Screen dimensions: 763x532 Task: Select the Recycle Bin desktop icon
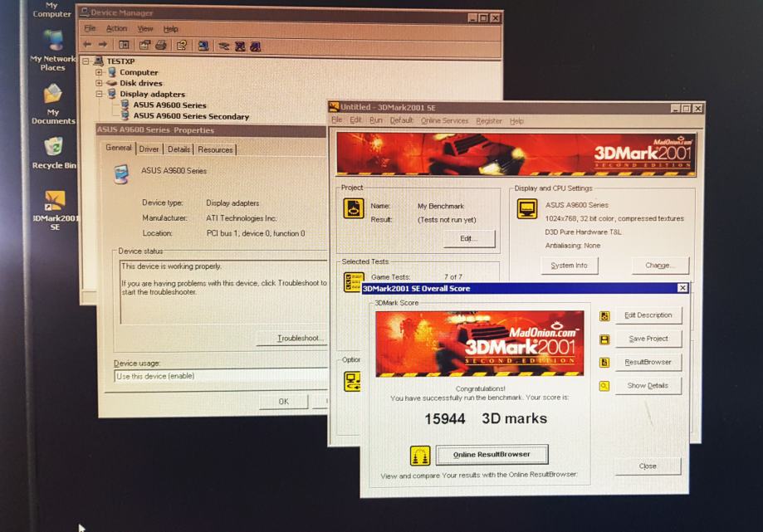pos(54,153)
